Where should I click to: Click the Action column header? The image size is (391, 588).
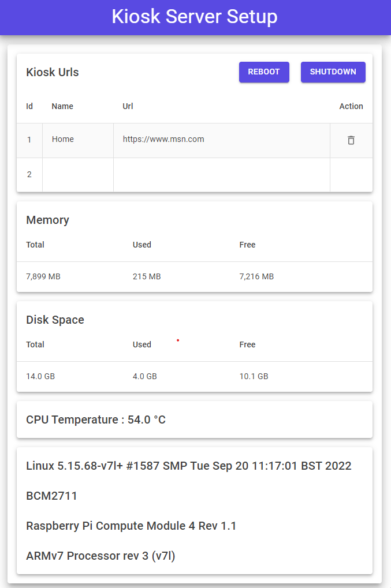click(x=351, y=106)
